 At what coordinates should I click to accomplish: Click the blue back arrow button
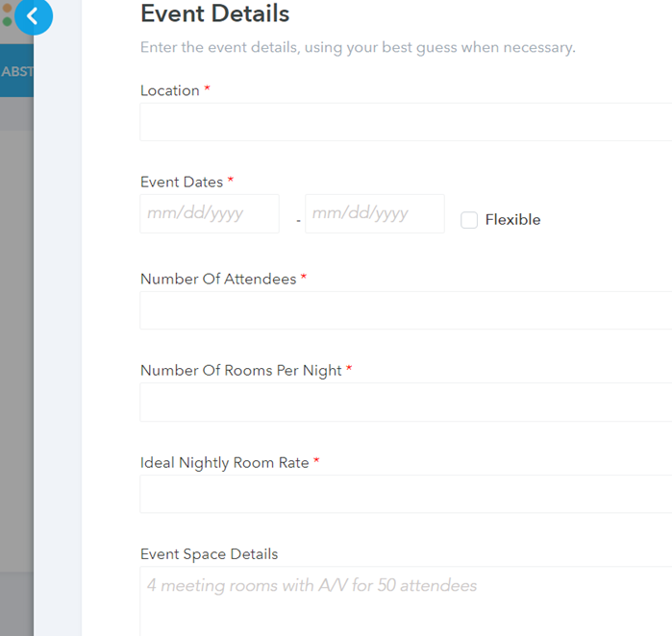tap(34, 15)
